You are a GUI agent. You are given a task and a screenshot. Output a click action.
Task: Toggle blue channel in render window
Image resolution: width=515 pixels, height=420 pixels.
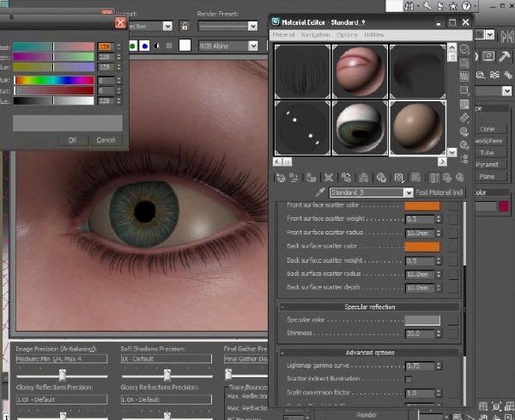(144, 46)
